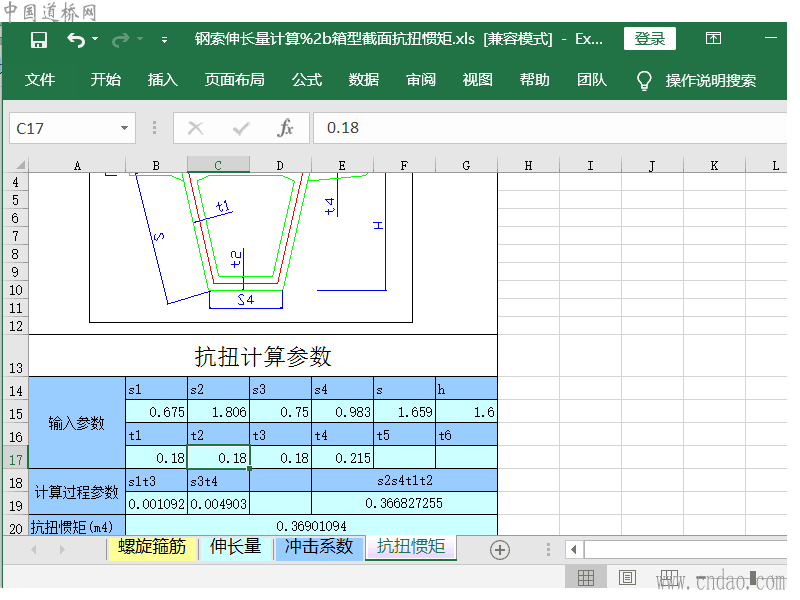800x600 pixels.
Task: Add a new sheet with plus icon
Action: (499, 550)
